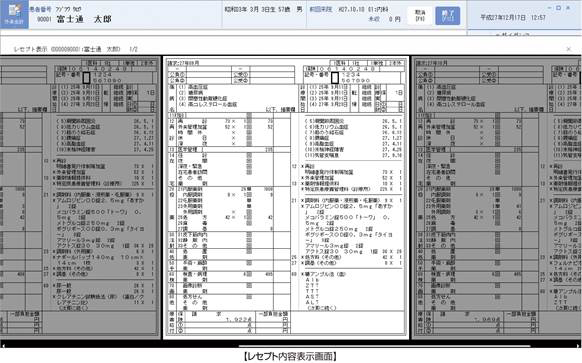This screenshot has width=582, height=363.
Task: Click patient number 90001 in header
Action: [44, 19]
